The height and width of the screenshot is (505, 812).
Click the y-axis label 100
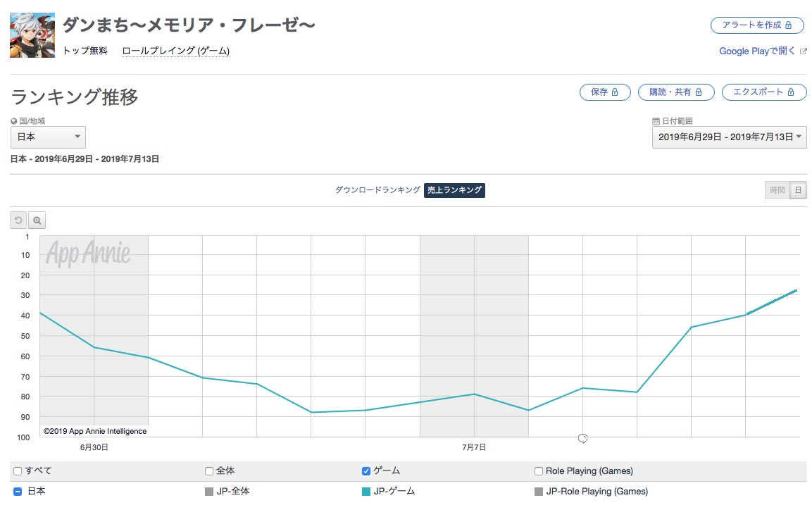click(23, 437)
